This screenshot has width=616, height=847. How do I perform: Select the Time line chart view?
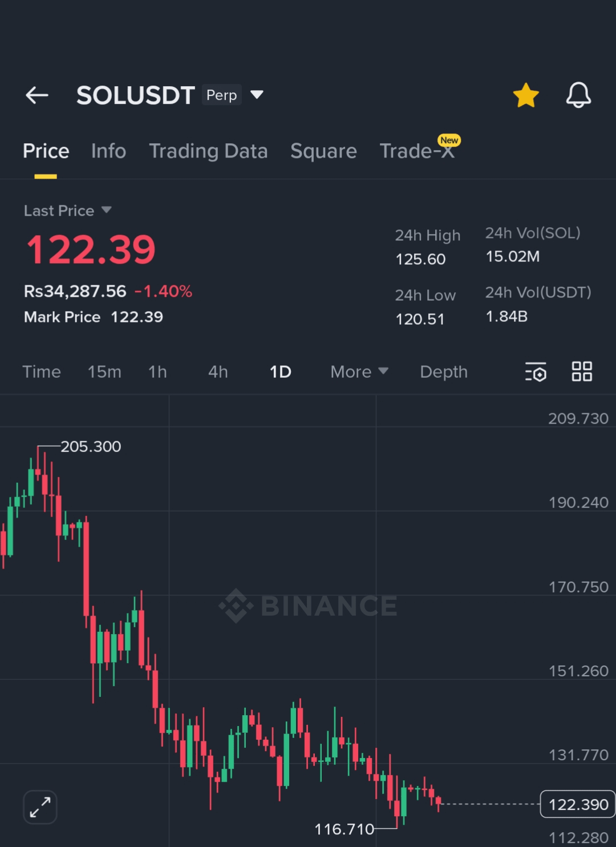click(x=42, y=372)
